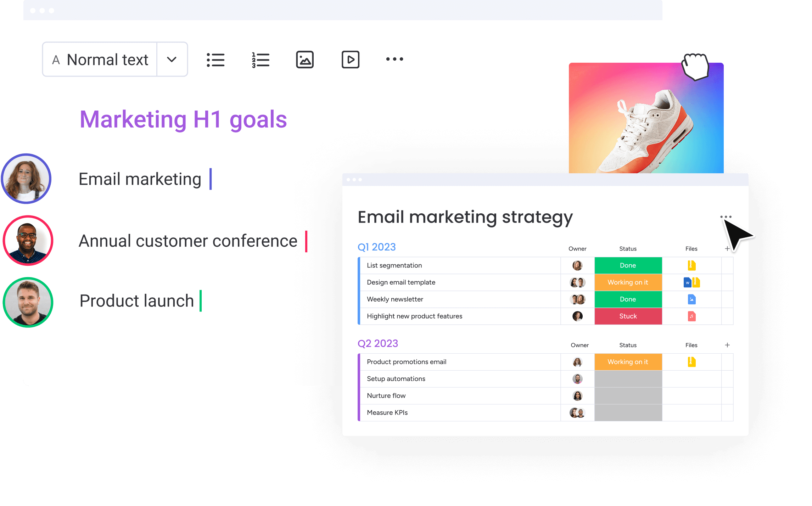Click Files column header in Q2 2023
812x506 pixels.
691,345
